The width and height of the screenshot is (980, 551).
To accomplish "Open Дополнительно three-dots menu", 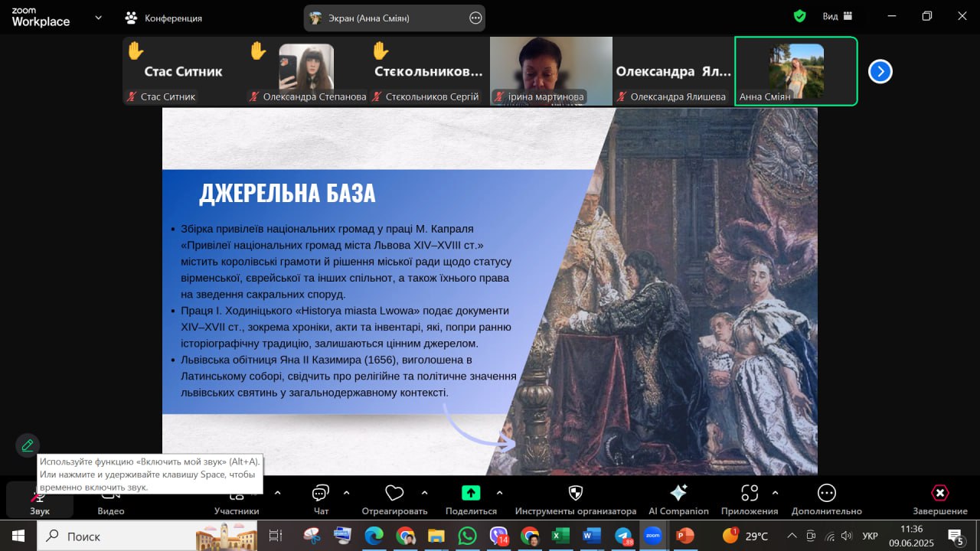I will tap(827, 500).
